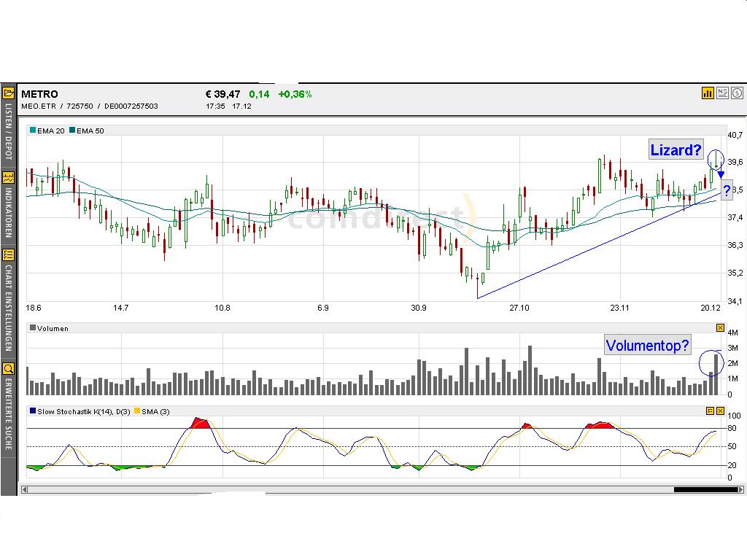Click the Slow Stochastik legend swatch
747x560 pixels.
click(x=33, y=411)
